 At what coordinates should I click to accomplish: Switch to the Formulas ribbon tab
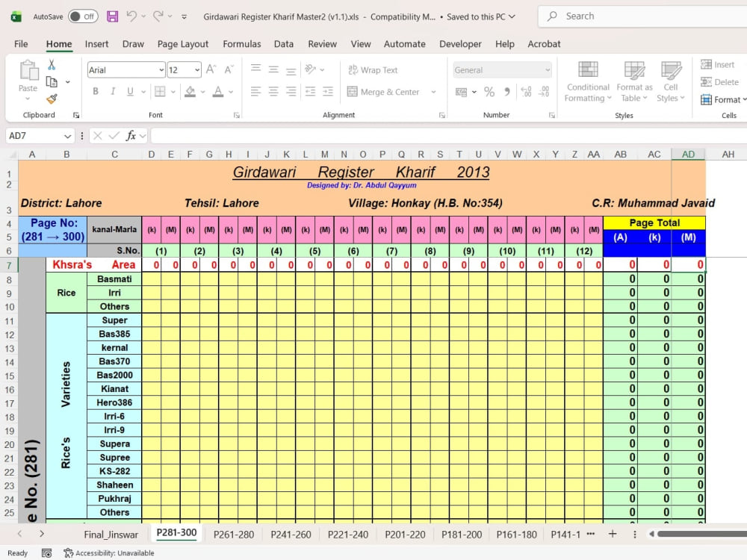click(x=242, y=44)
